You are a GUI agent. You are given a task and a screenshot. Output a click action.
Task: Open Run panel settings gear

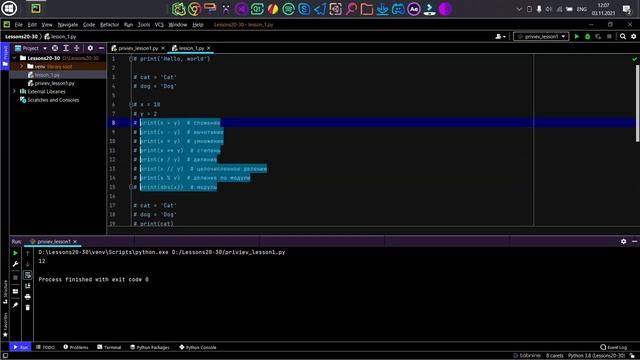(623, 241)
